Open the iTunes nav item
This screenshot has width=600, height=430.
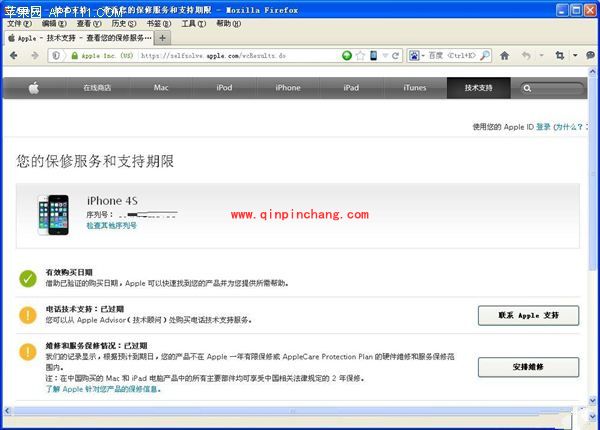tap(414, 88)
